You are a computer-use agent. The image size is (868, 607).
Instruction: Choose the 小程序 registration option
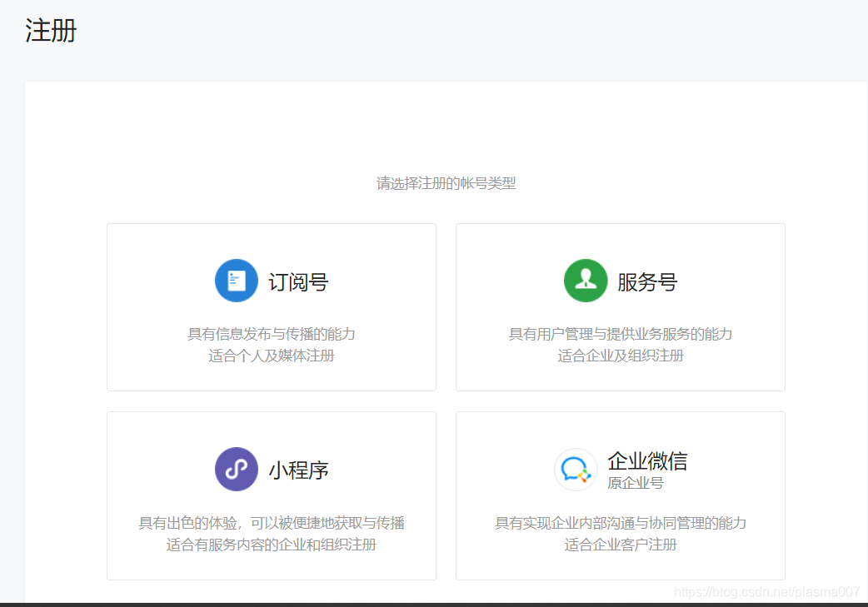point(272,495)
